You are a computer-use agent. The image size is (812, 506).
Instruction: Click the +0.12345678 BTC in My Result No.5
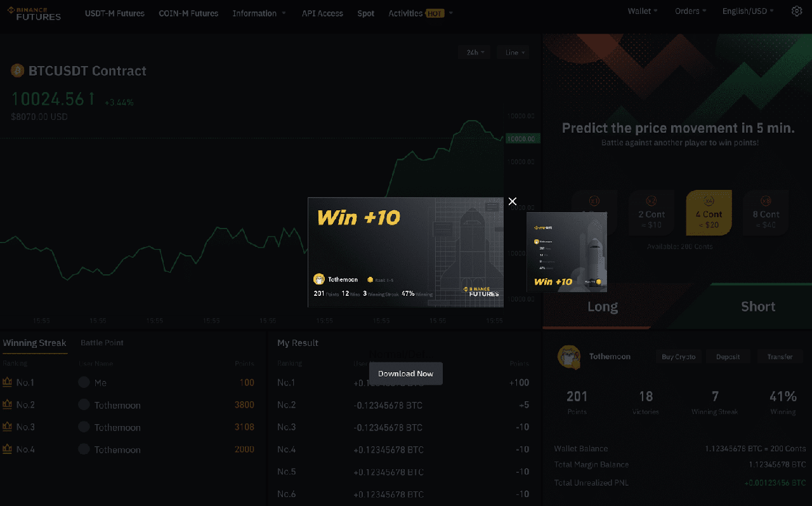click(388, 472)
